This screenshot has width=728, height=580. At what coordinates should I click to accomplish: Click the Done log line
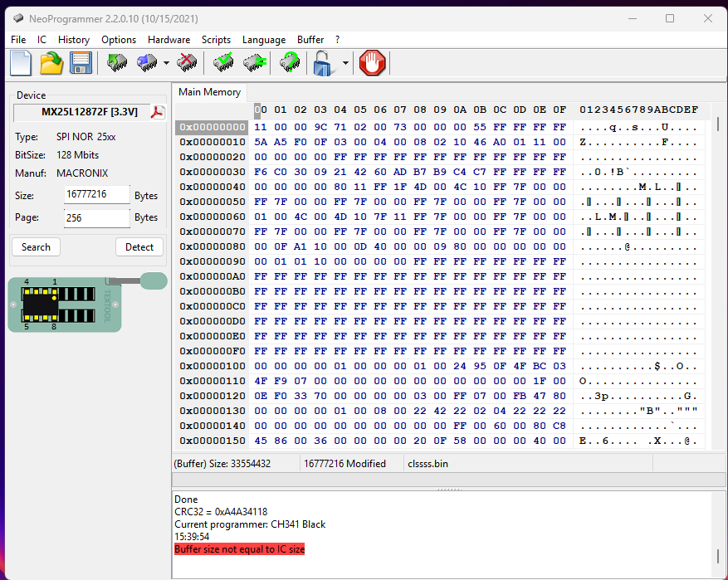[186, 500]
